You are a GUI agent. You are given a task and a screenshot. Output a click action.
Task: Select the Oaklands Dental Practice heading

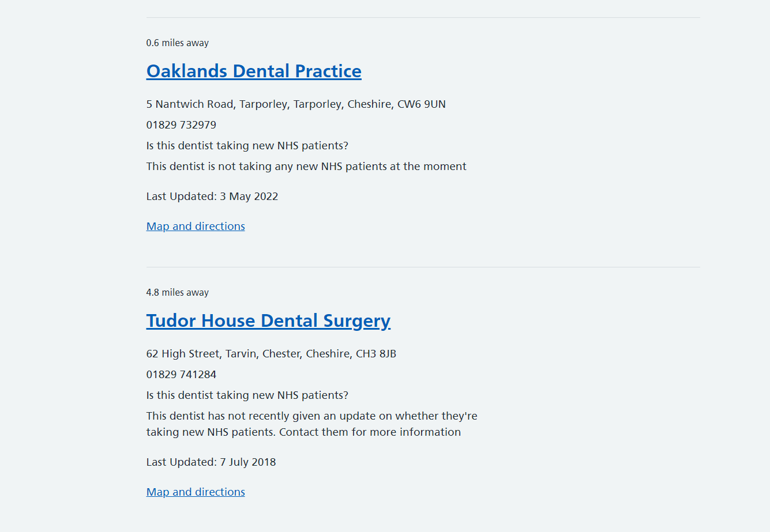254,71
